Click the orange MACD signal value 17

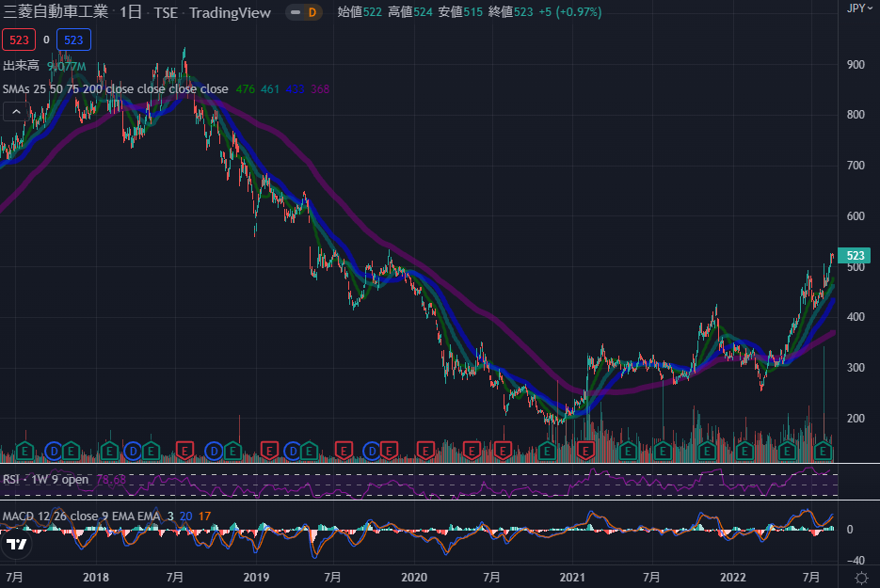coord(204,516)
